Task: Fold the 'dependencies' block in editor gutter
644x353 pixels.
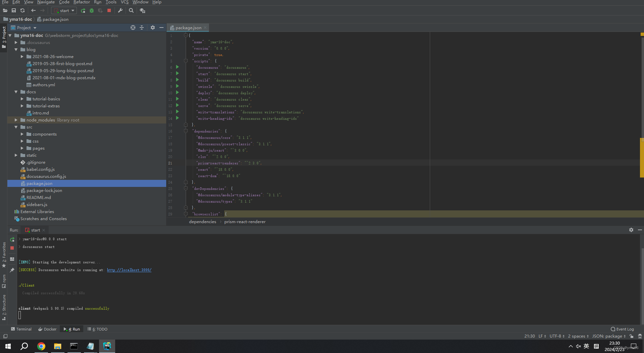Action: click(186, 131)
